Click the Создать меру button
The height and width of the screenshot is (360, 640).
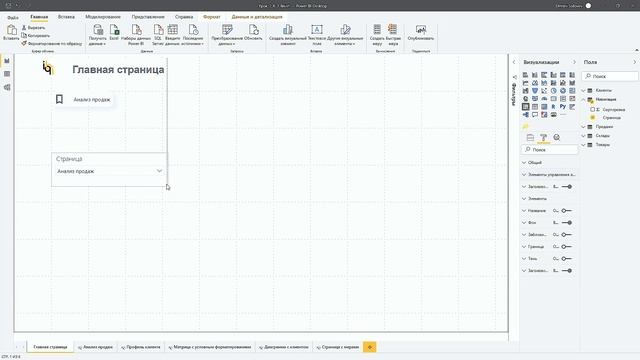377,35
